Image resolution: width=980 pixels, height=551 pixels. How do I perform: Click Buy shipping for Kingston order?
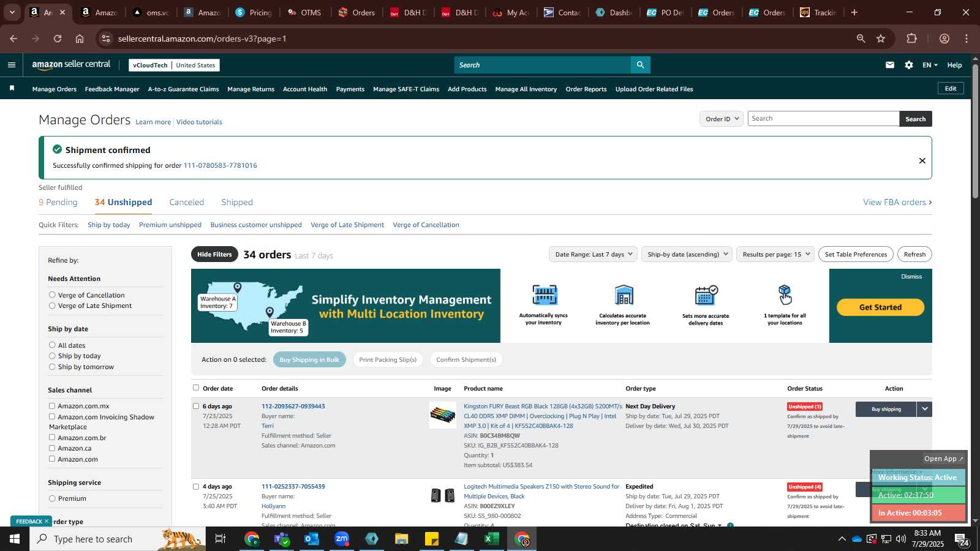click(x=886, y=409)
